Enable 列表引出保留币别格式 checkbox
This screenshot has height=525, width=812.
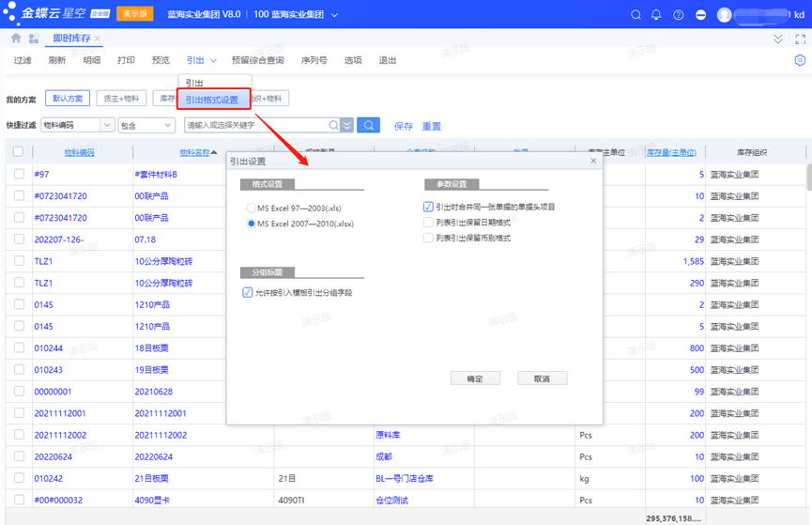428,238
